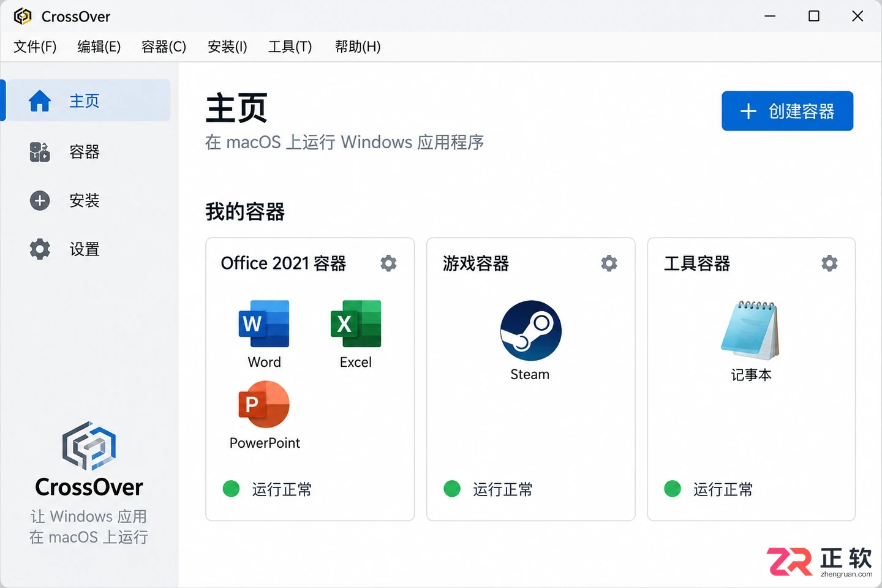Click the gear icon beside 设置 in sidebar
The width and height of the screenshot is (882, 588).
point(40,249)
